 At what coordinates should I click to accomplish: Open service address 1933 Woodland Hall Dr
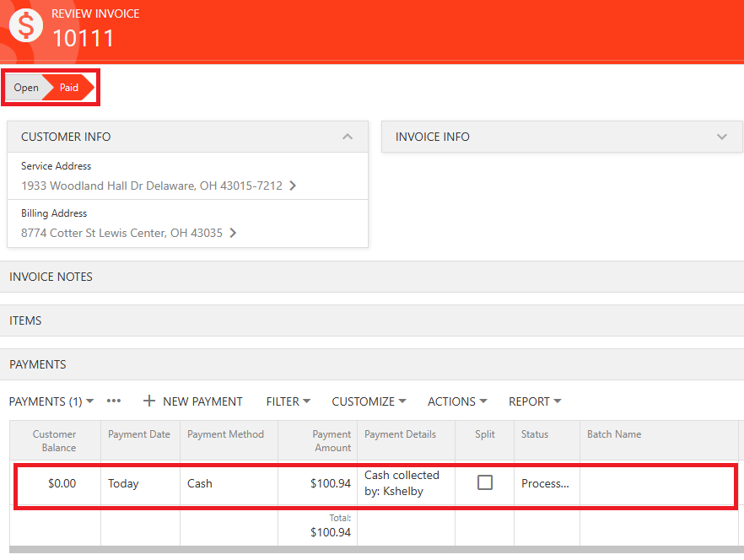click(x=151, y=186)
